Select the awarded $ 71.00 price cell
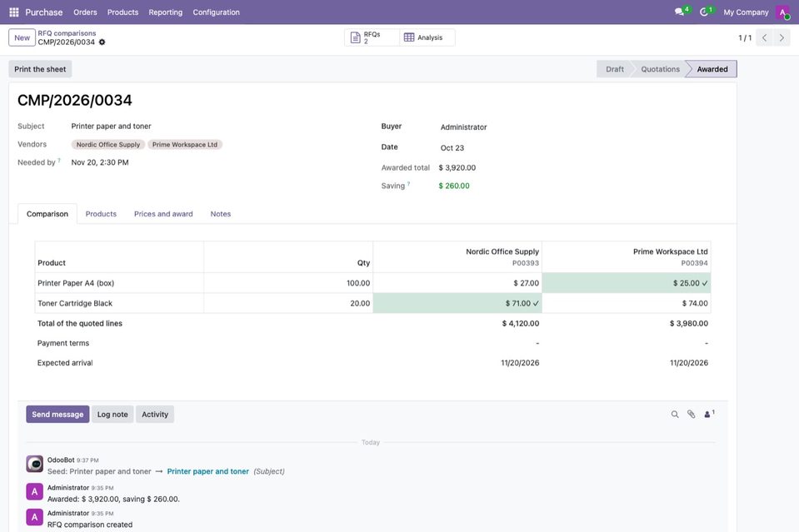The height and width of the screenshot is (532, 799). [457, 303]
